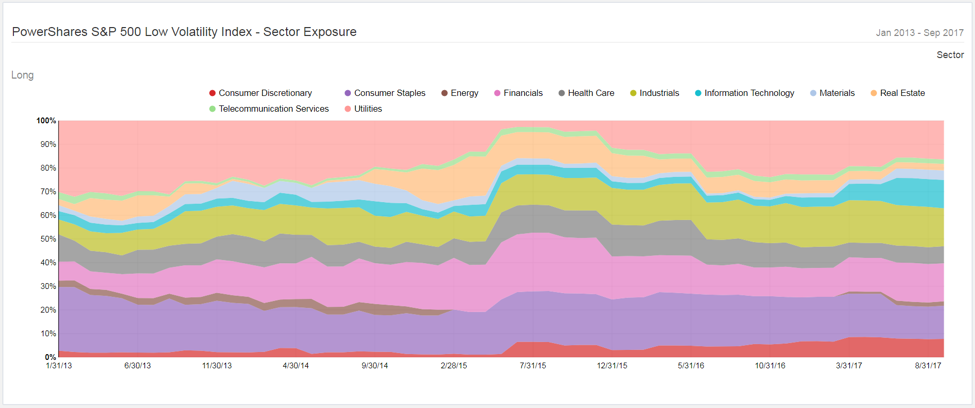Toggle the Financials legend entry
Screen dimensions: 975x408
(517, 93)
